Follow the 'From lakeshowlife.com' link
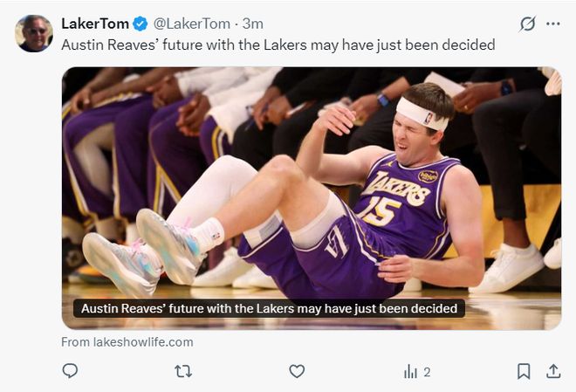Screen dimensions: 576x392 127,342
